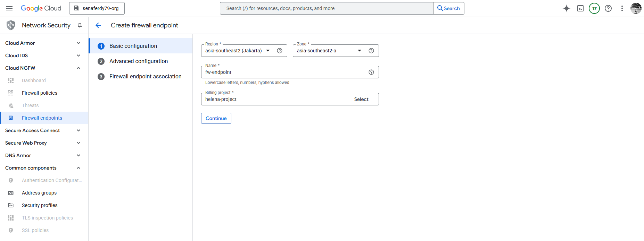Click Select for Billing project
Viewport: 644px width, 241px height.
click(x=361, y=99)
